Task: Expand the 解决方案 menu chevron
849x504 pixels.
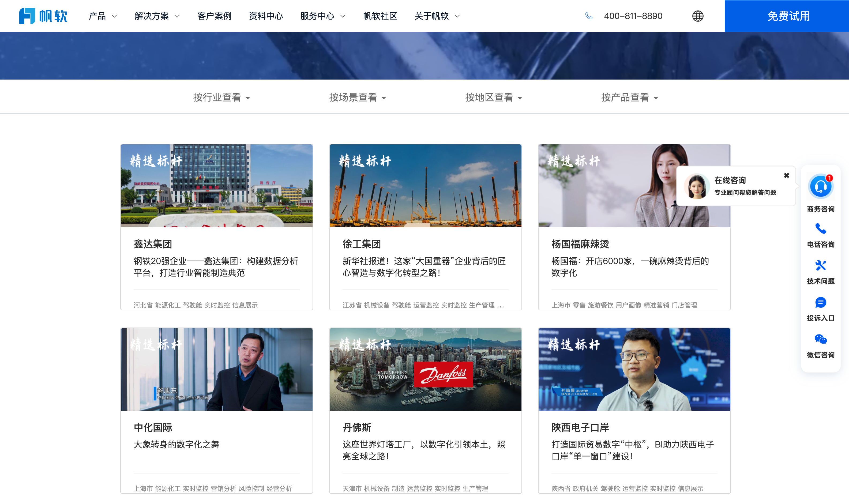Action: pyautogui.click(x=177, y=16)
